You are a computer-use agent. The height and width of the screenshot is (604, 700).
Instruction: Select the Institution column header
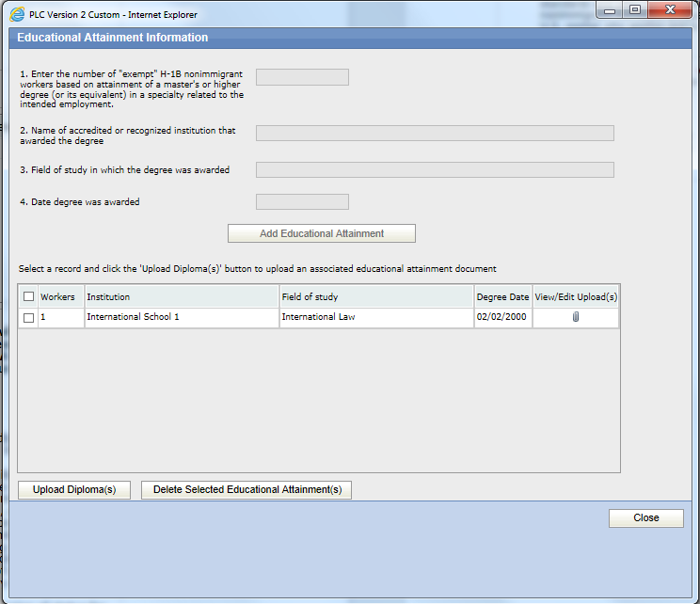pyautogui.click(x=182, y=296)
